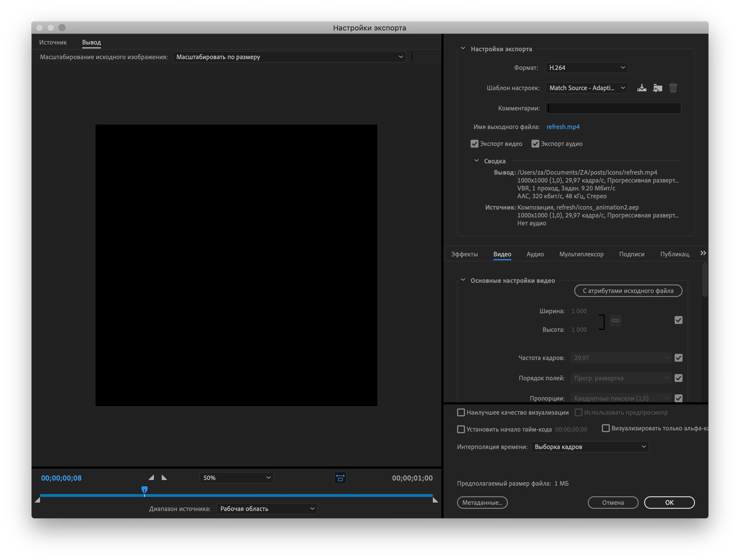Viewport: 740px width, 560px height.
Task: Click the save preset icon
Action: point(641,88)
